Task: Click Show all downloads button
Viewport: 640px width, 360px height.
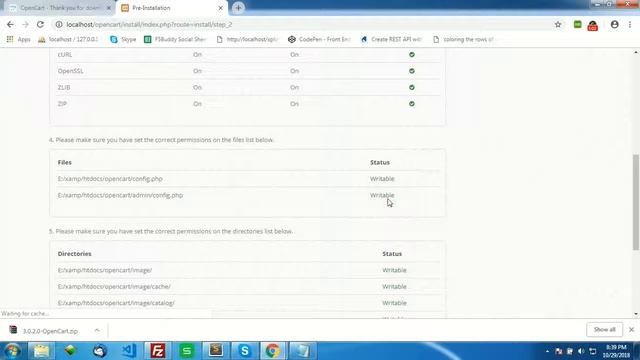Action: [604, 329]
